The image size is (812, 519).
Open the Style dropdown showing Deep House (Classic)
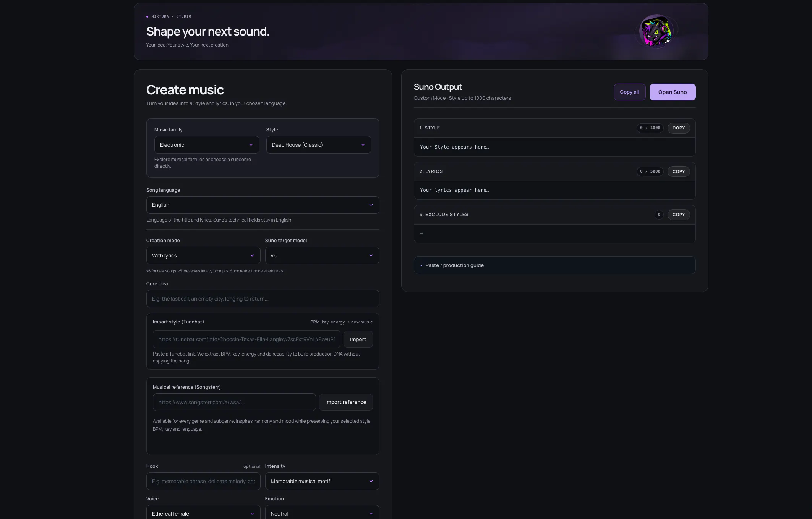(318, 145)
